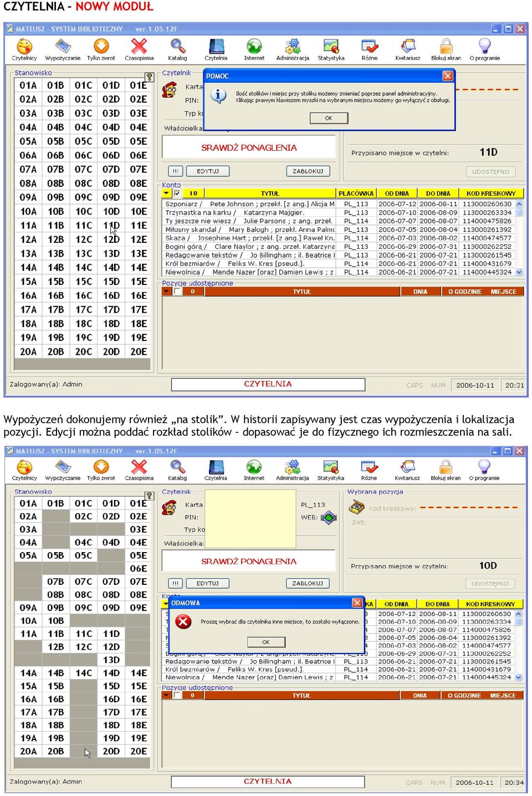Open Kwitariusz in window showing the ODMOWA dialog
Viewport: 532px width, 796px height.
click(408, 470)
